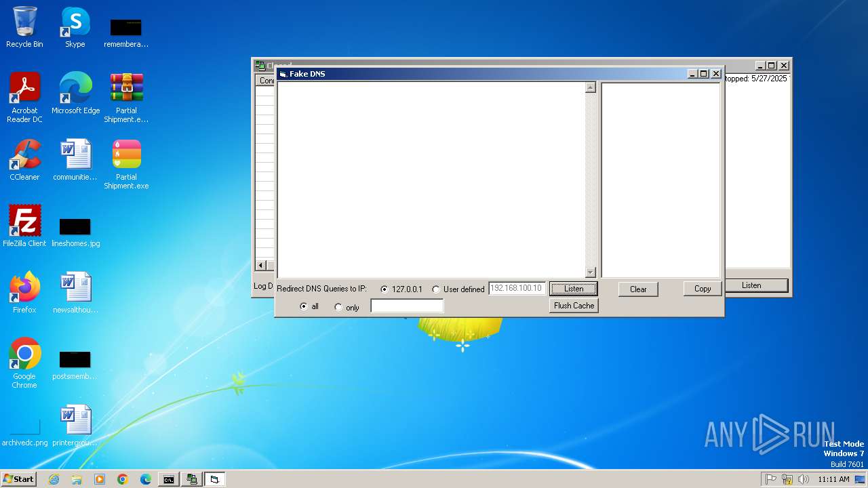Open the Recycle Bin desktop icon

(24, 28)
